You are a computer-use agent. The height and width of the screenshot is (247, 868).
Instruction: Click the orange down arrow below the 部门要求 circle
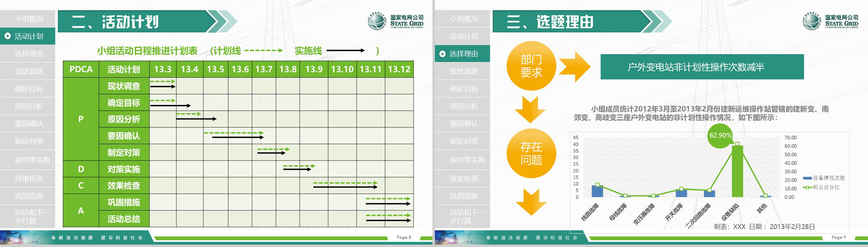pyautogui.click(x=530, y=110)
